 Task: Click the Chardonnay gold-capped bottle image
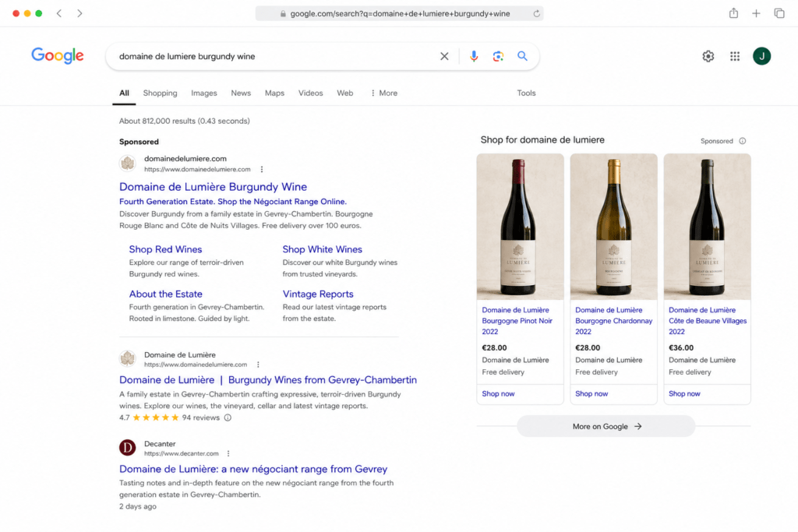point(613,227)
